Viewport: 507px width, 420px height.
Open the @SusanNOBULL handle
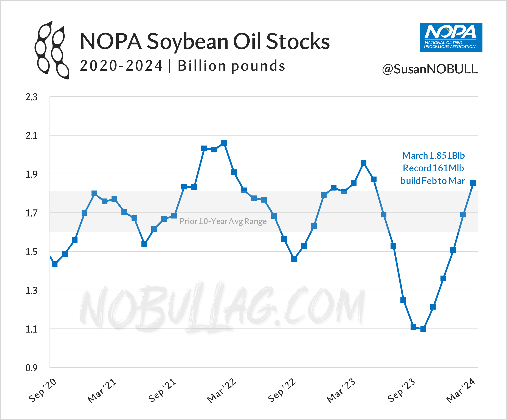(x=429, y=69)
